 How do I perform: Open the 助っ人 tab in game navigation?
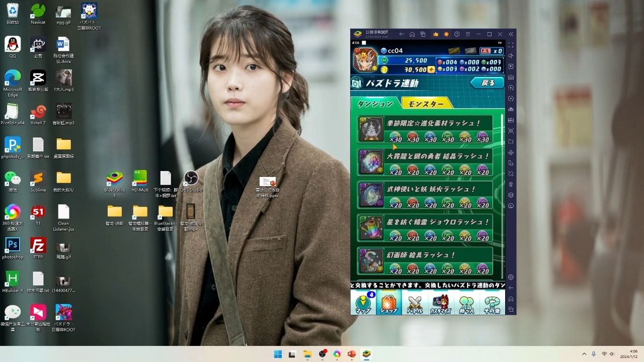pyautogui.click(x=466, y=303)
